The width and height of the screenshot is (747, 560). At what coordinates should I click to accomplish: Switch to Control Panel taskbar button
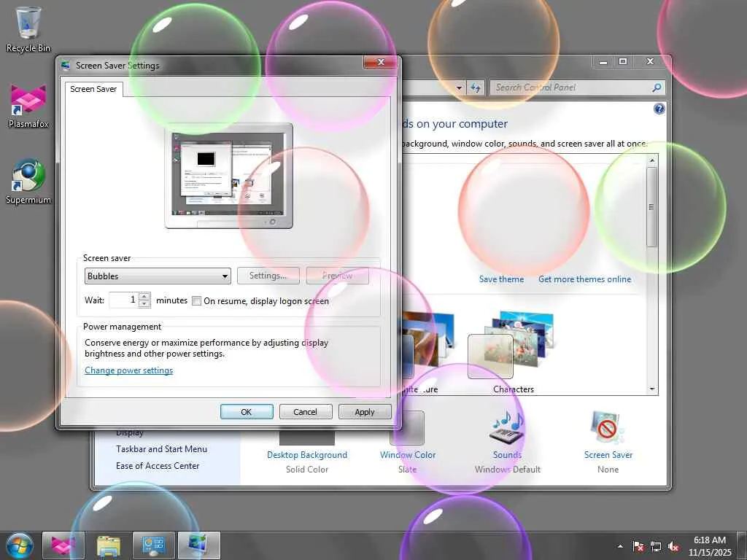click(x=154, y=545)
